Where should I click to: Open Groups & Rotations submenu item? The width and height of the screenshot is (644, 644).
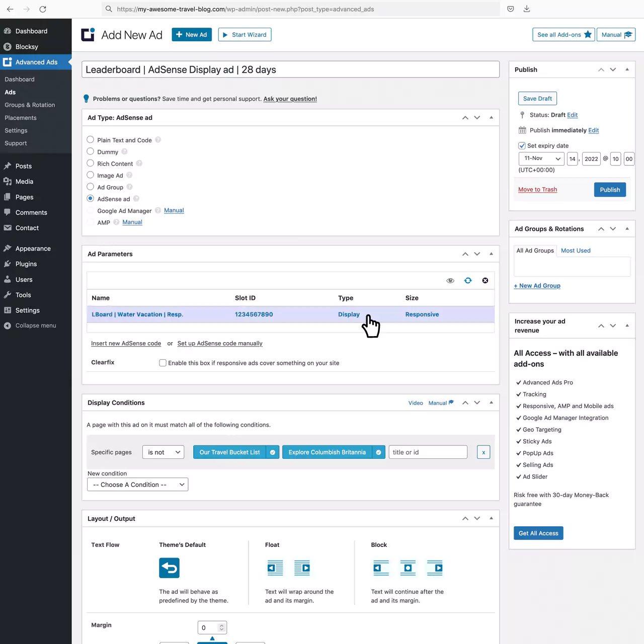pyautogui.click(x=30, y=105)
